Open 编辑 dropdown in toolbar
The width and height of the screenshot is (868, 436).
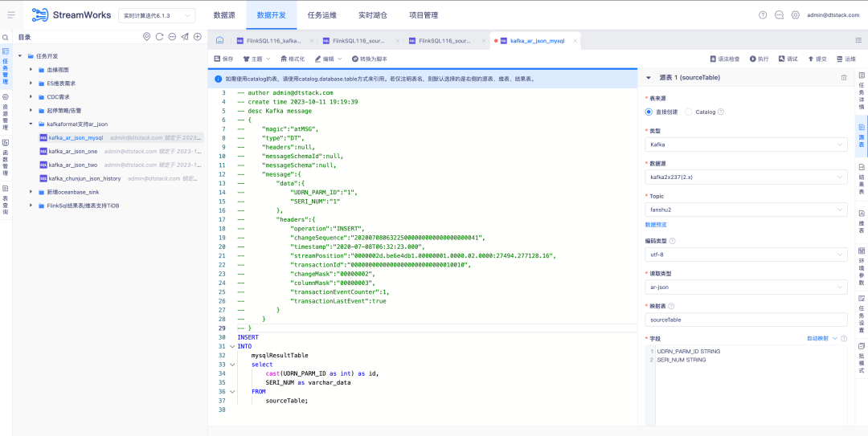[328, 59]
